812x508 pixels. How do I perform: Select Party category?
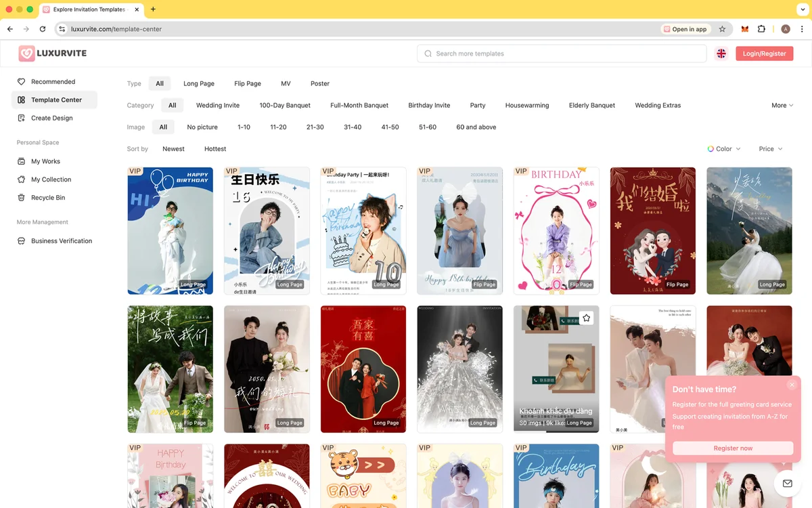coord(478,105)
